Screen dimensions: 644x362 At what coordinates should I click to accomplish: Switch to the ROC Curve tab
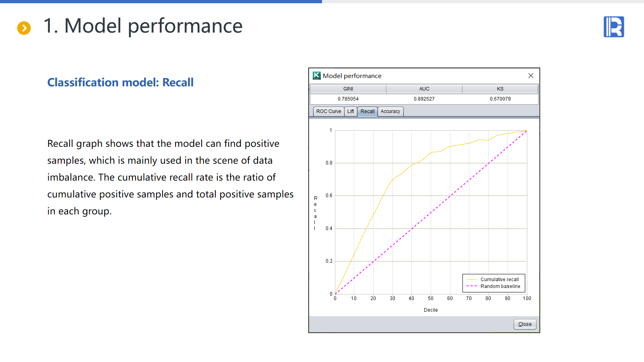click(x=328, y=111)
